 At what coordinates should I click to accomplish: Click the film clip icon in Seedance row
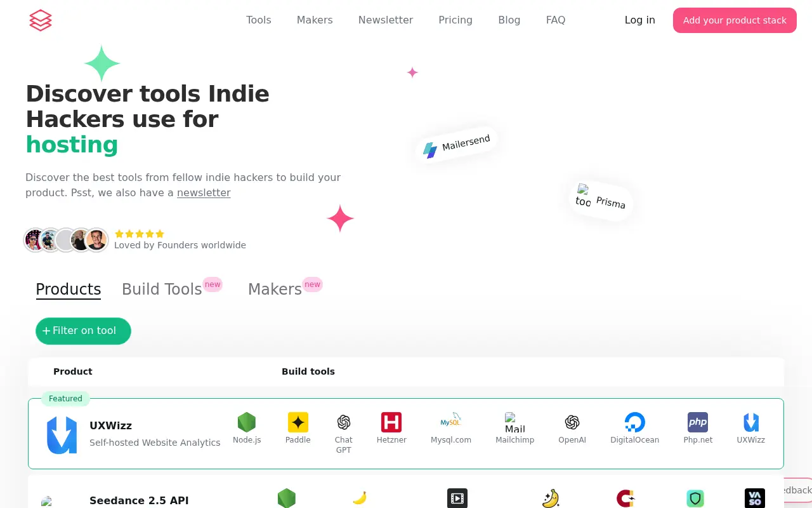tap(457, 498)
